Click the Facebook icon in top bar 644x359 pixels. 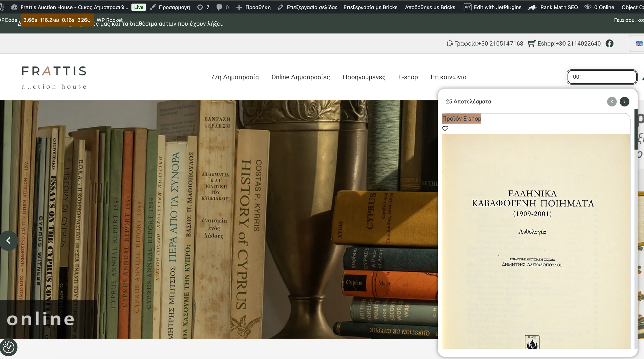pos(609,44)
